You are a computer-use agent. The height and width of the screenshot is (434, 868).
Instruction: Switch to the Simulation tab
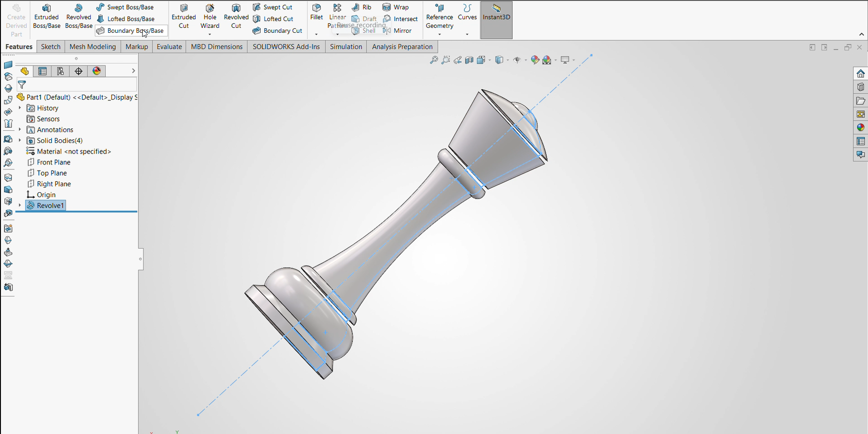346,46
